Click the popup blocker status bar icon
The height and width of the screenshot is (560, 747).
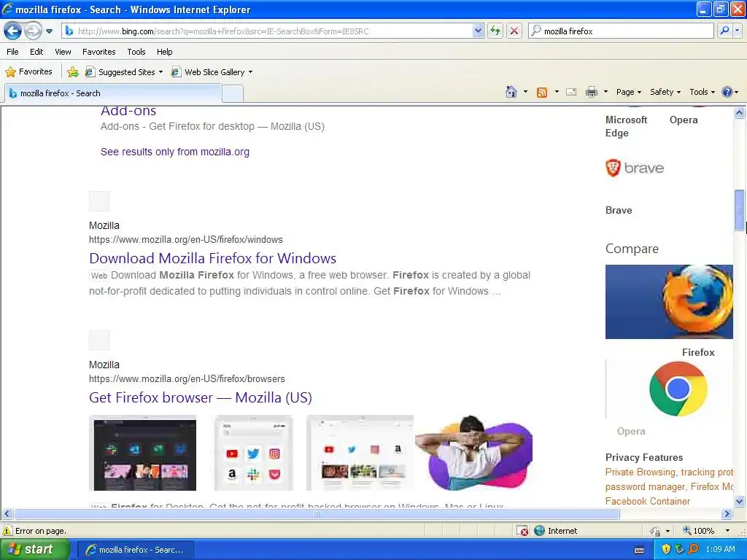522,531
